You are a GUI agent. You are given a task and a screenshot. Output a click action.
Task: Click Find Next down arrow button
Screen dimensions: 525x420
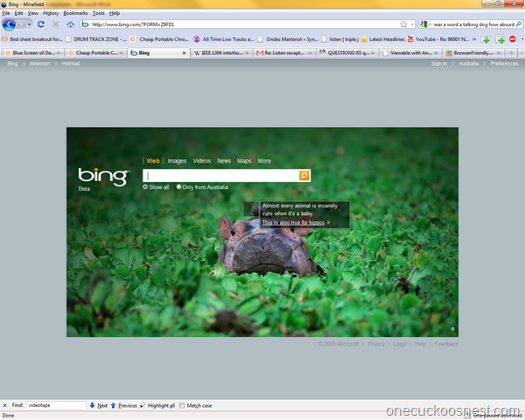click(x=98, y=406)
